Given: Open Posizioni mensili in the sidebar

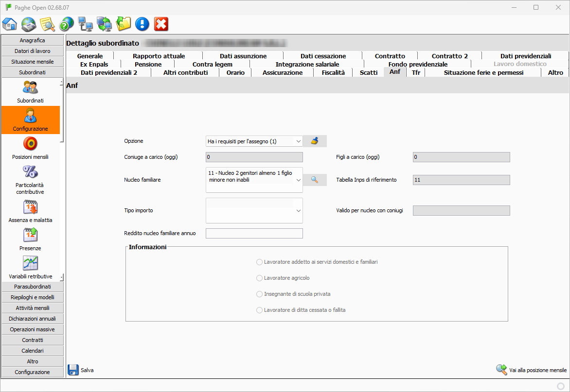Looking at the screenshot, I should point(30,148).
